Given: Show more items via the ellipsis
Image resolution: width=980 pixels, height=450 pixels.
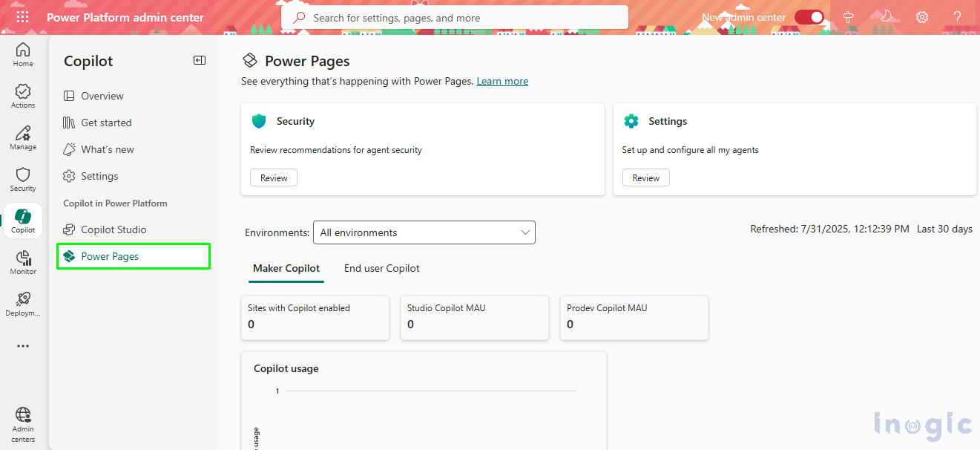Looking at the screenshot, I should click(23, 346).
